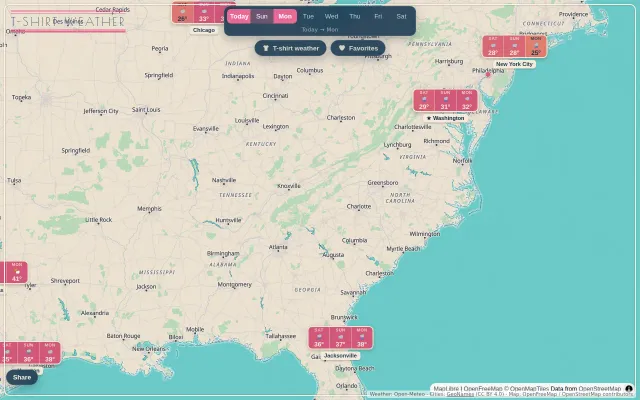Viewport: 640px width, 400px height.
Task: Click the pink marker at Philadelphia
Action: coord(487,75)
